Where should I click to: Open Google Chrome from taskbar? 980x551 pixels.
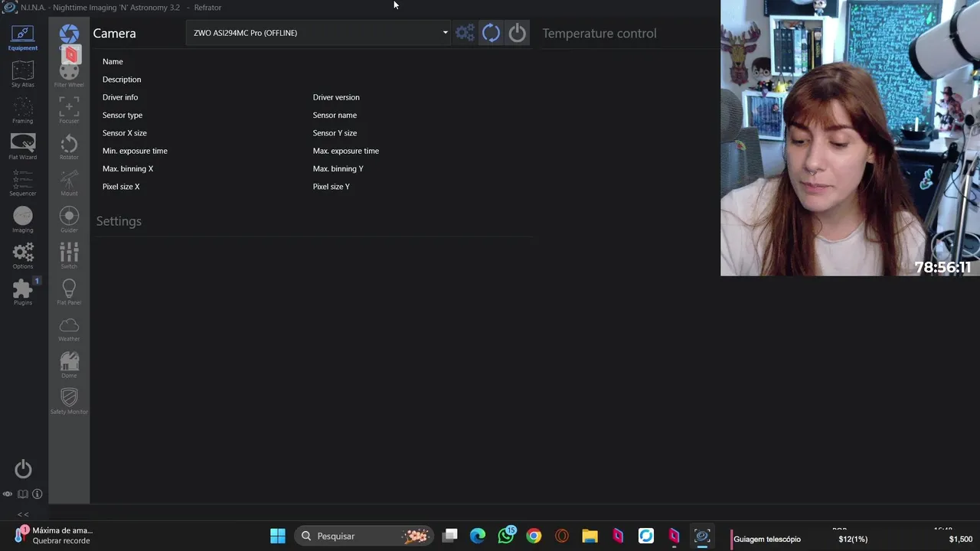tap(534, 536)
